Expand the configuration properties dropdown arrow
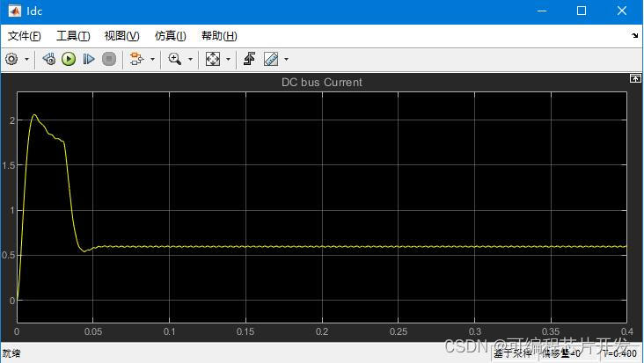 point(26,60)
